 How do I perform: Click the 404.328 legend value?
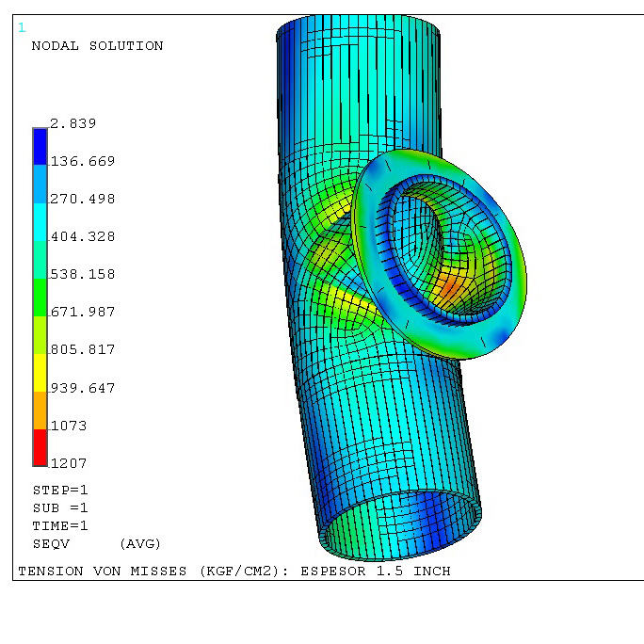(82, 236)
